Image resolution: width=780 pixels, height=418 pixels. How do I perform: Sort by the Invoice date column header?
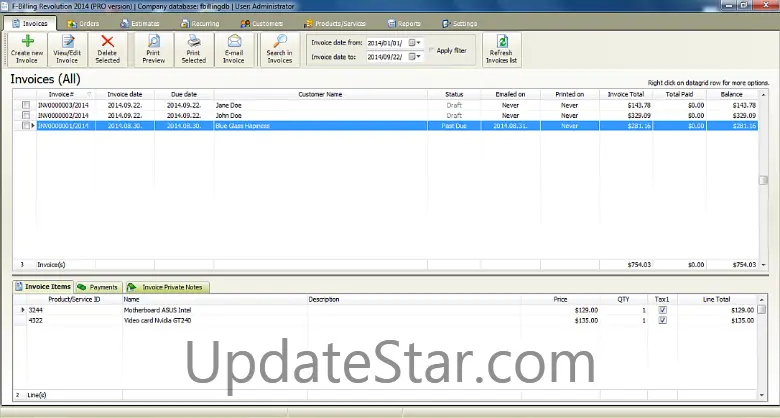[x=125, y=94]
